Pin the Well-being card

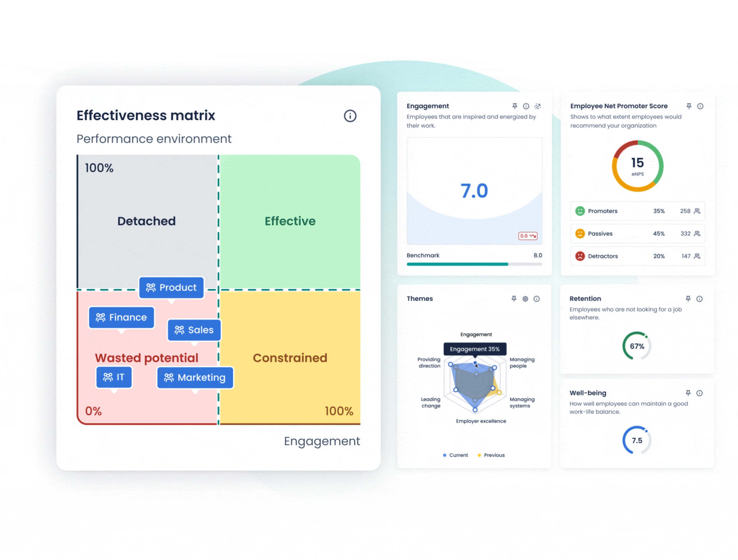pos(688,393)
